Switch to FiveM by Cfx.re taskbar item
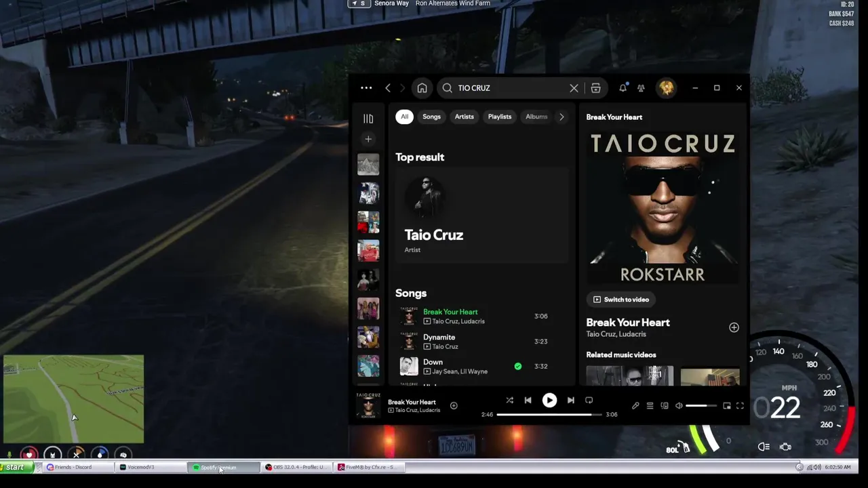The height and width of the screenshot is (488, 868). [x=370, y=467]
